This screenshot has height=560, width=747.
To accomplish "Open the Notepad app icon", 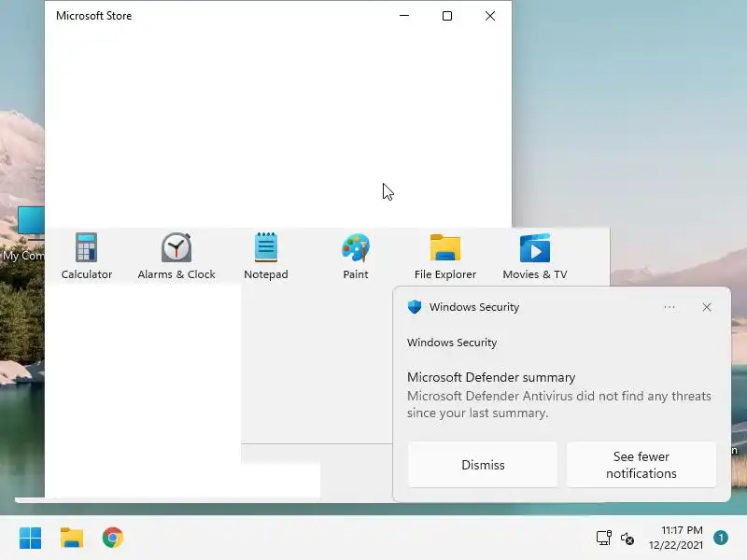I will point(266,256).
